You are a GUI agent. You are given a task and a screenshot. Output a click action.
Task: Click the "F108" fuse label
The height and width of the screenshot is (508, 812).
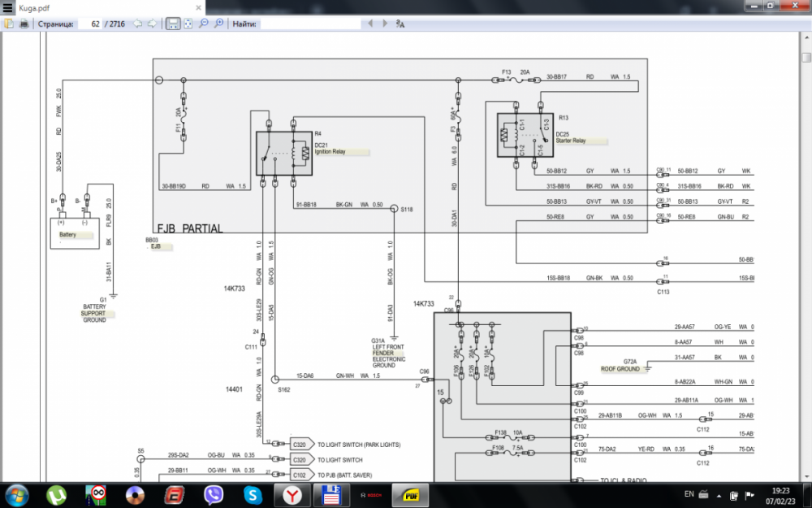tap(499, 448)
